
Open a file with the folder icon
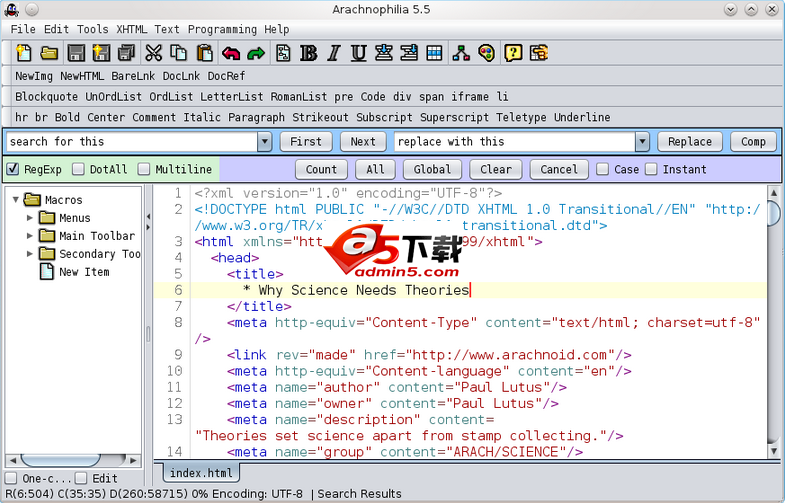click(49, 53)
